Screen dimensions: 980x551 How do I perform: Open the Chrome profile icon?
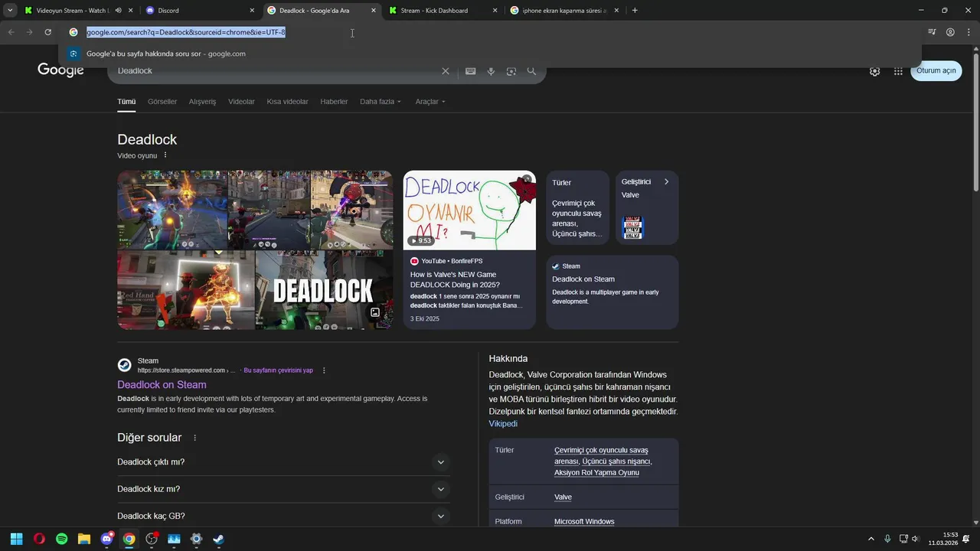950,32
